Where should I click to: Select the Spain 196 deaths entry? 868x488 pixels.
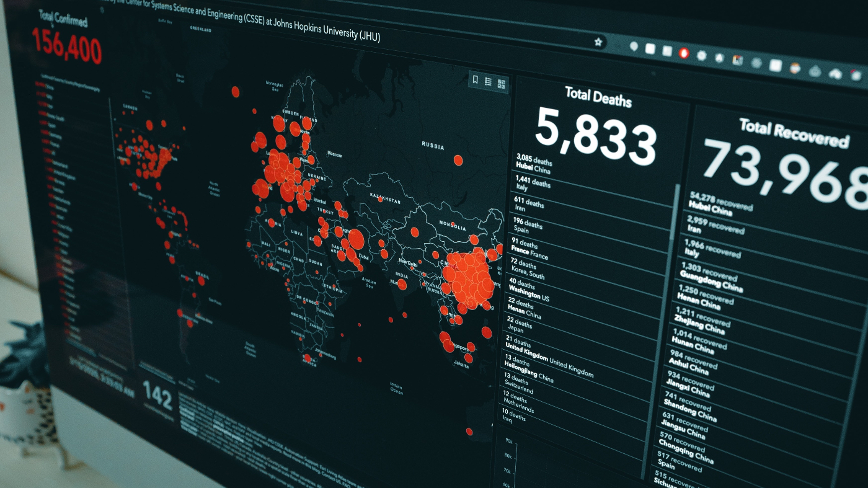[527, 224]
